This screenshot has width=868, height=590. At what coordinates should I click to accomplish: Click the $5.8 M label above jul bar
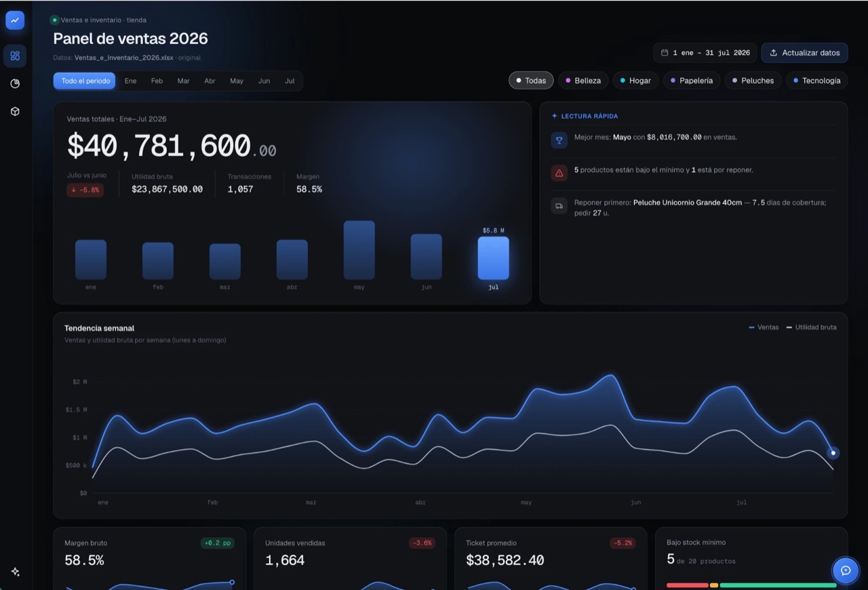tap(494, 231)
